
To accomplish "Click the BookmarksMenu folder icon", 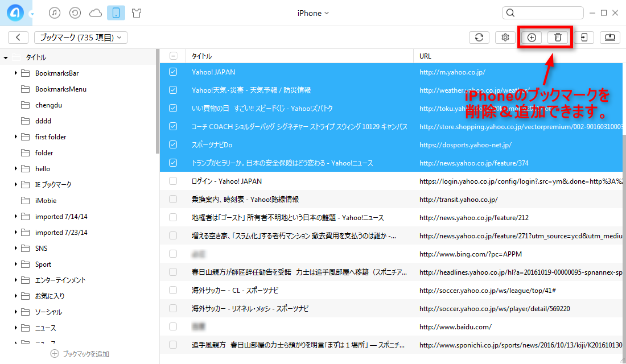I will click(25, 89).
